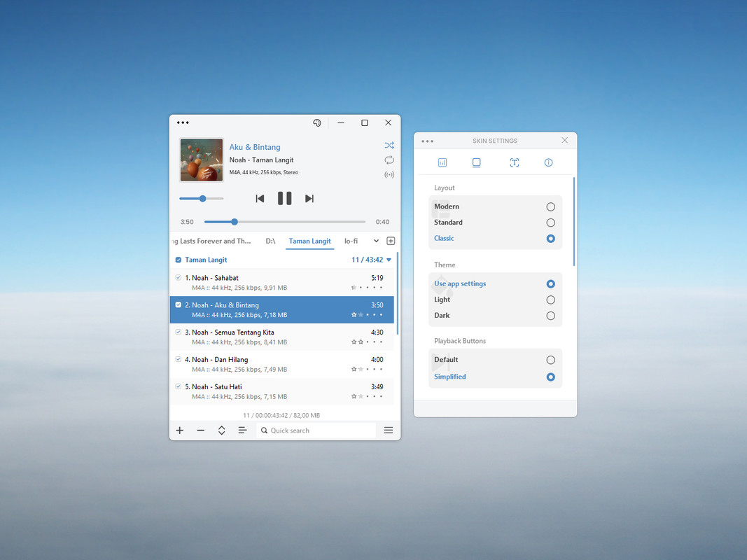Select the Noah - Dan Hilang row
The image size is (747, 560).
pos(282,364)
